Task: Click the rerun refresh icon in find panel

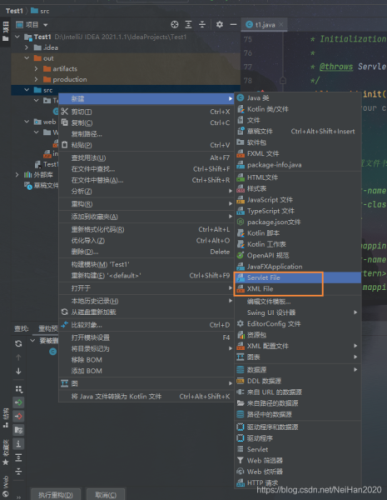Action: (19, 343)
